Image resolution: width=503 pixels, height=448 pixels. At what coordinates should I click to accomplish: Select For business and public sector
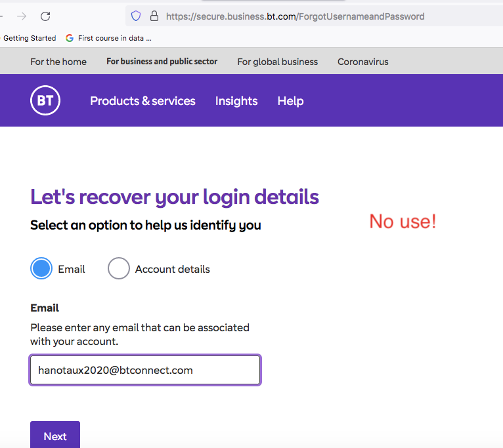point(162,62)
